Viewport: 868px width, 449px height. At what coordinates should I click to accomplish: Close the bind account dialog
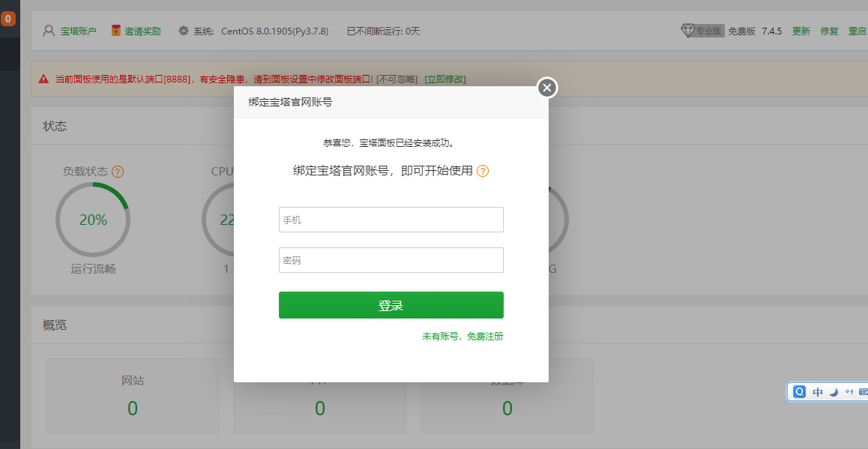coord(547,88)
